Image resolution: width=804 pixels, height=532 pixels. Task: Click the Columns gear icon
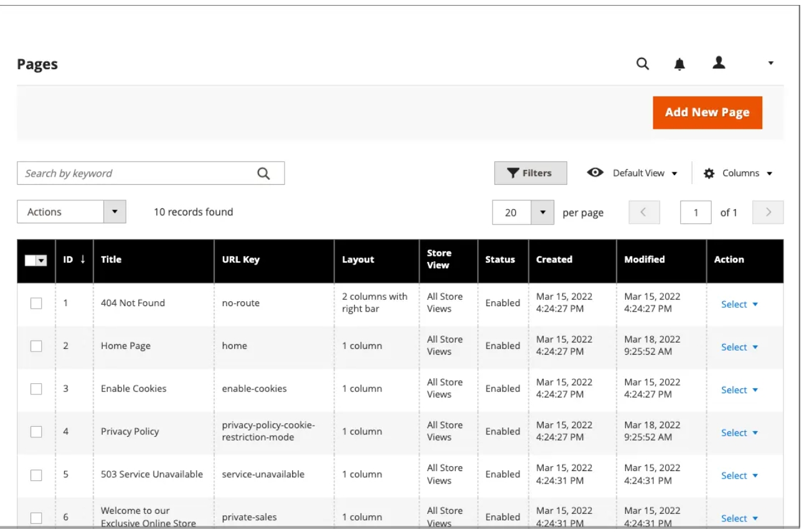tap(709, 174)
